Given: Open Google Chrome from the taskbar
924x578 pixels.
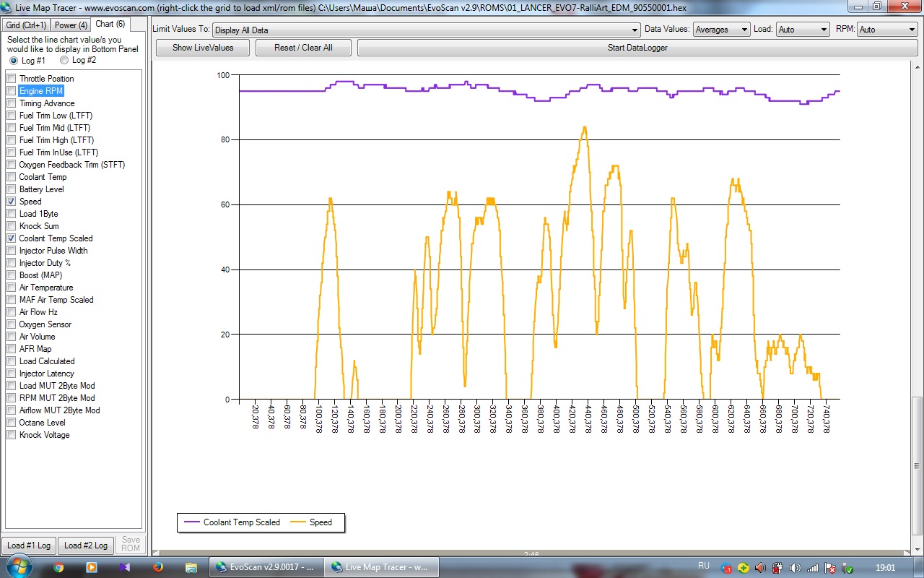Looking at the screenshot, I should 58,567.
